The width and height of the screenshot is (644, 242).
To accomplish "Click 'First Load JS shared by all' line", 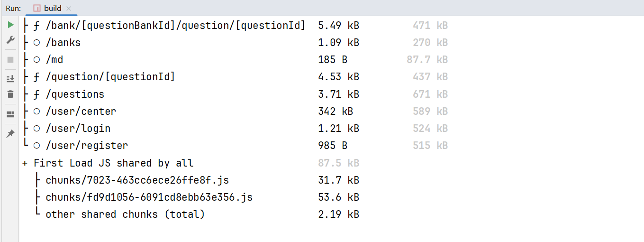I will (x=191, y=163).
